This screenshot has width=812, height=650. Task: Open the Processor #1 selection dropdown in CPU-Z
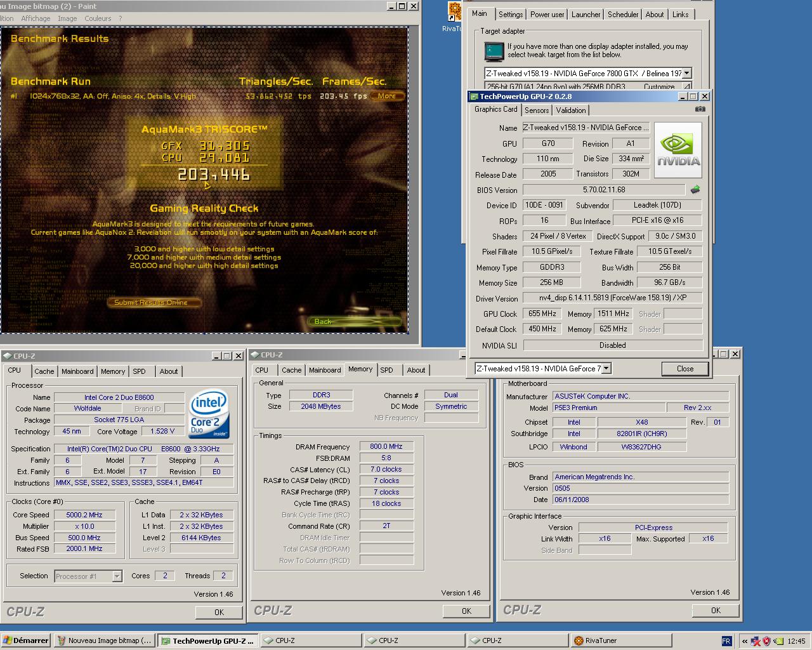pos(117,576)
